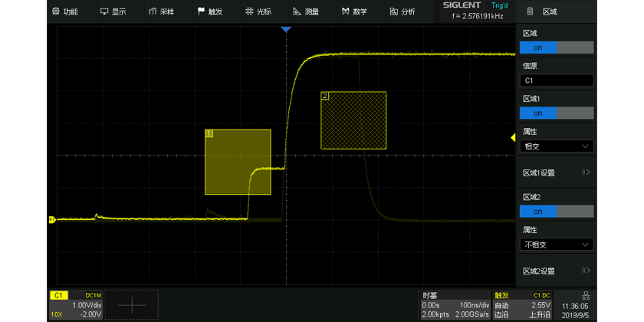Toggle the main 区域 (Zone) on switch
The image size is (644, 322).
[557, 48]
